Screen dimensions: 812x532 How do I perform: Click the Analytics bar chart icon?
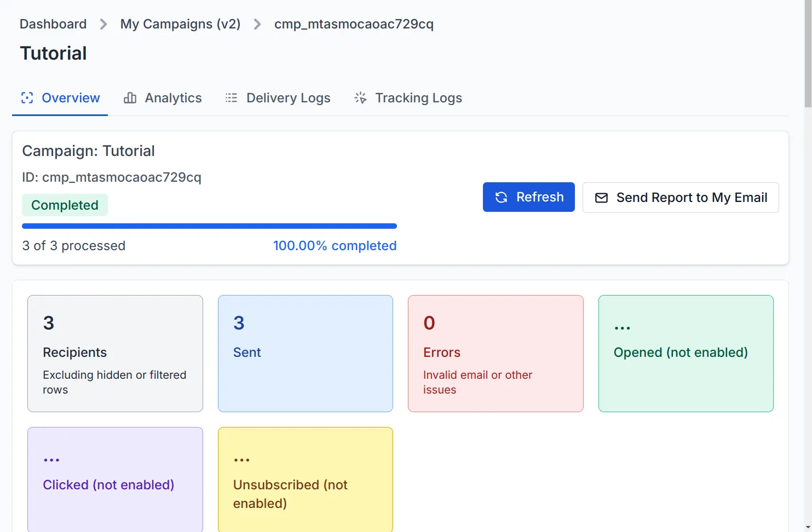tap(129, 97)
